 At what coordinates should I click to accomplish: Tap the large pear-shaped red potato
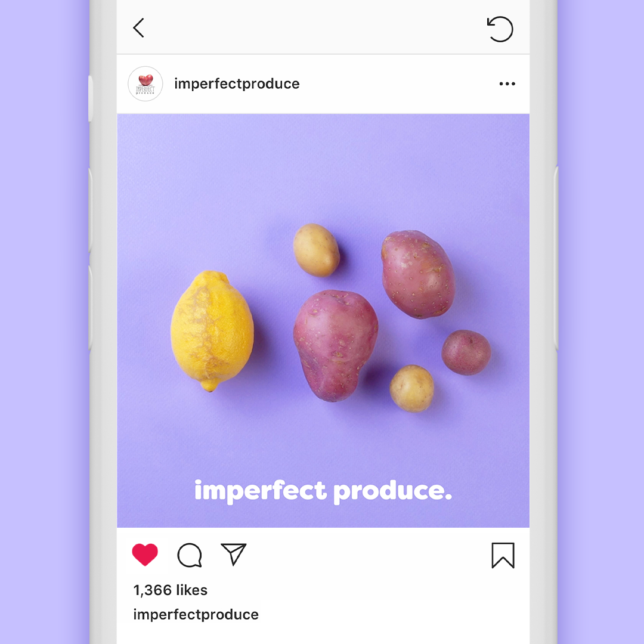(335, 346)
